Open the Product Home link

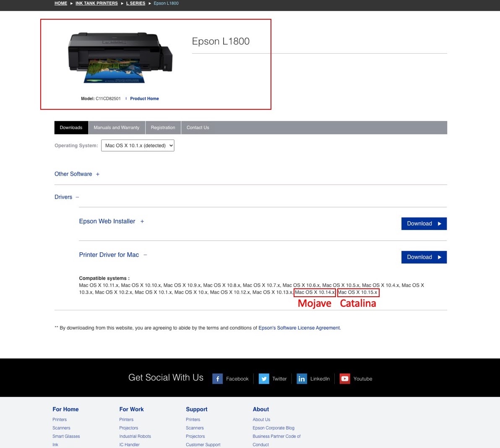(x=144, y=98)
